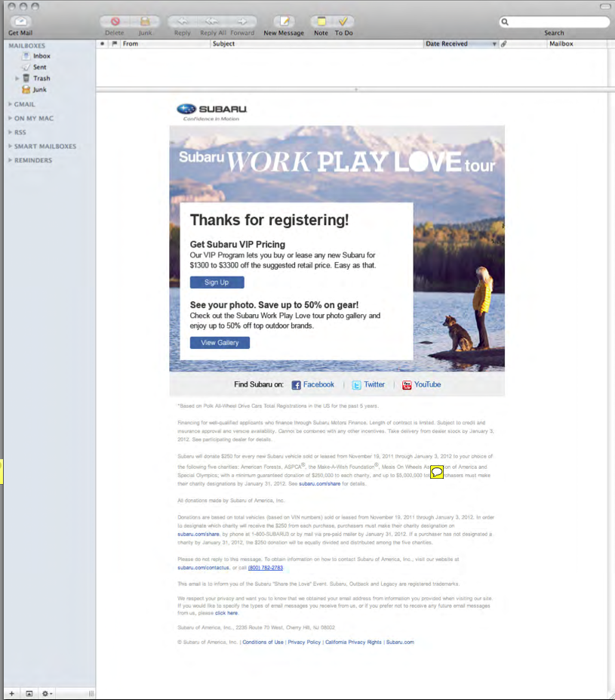615x700 pixels.
Task: Click the Twitter bird icon
Action: 356,385
